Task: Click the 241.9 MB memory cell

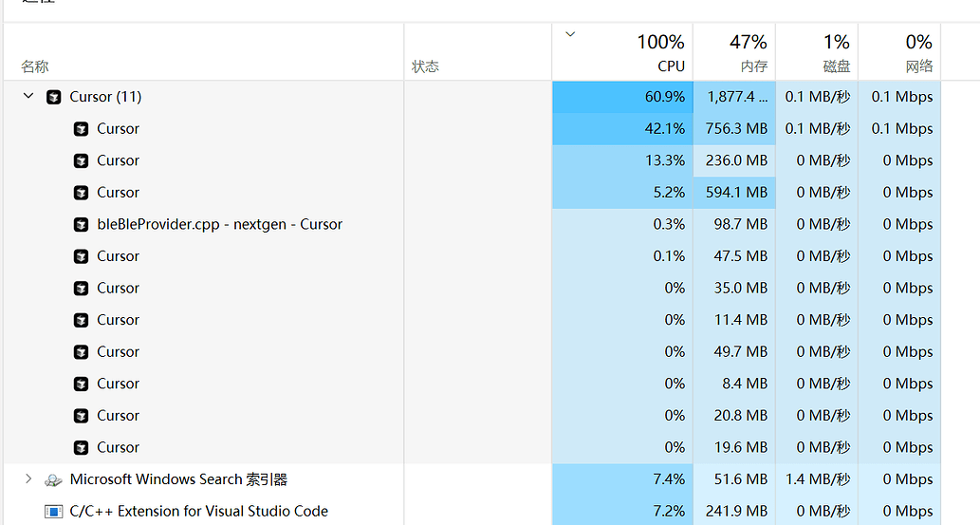Action: tap(734, 512)
